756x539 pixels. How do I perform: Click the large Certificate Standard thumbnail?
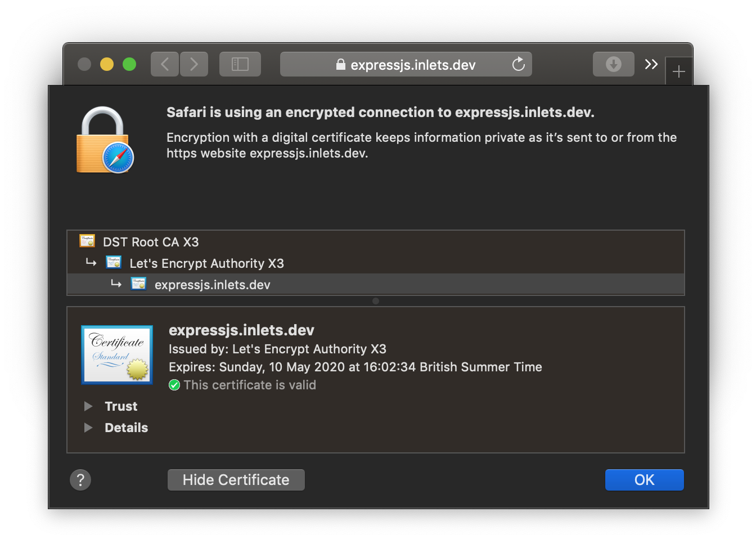117,354
